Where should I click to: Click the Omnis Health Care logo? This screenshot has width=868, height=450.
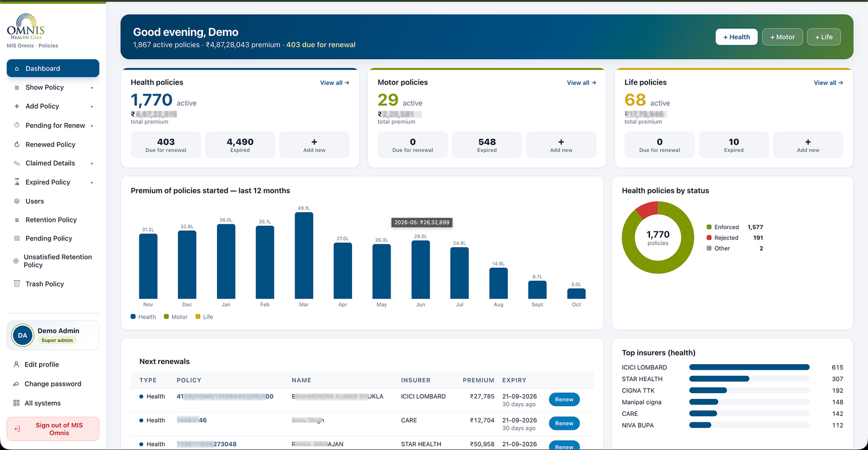pos(26,27)
